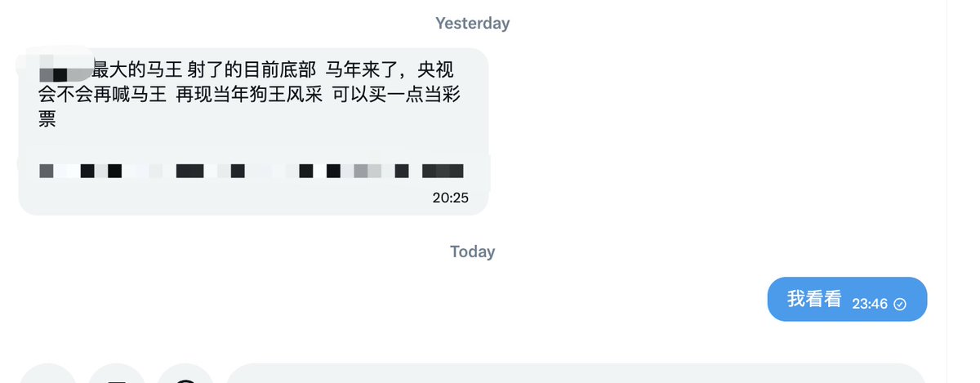Viewport: 980px width, 383px height.
Task: Click the 20:25 message timestamp
Action: pos(451,198)
